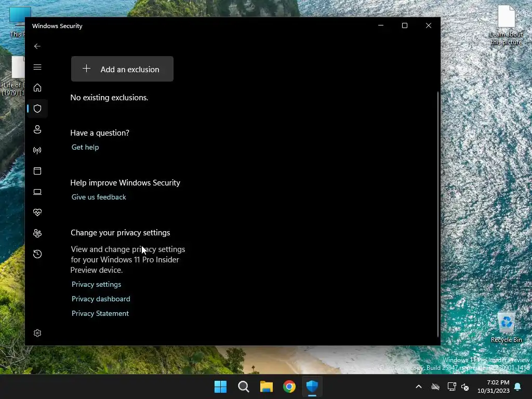Open Family options icon
This screenshot has height=399, width=532.
(x=37, y=233)
